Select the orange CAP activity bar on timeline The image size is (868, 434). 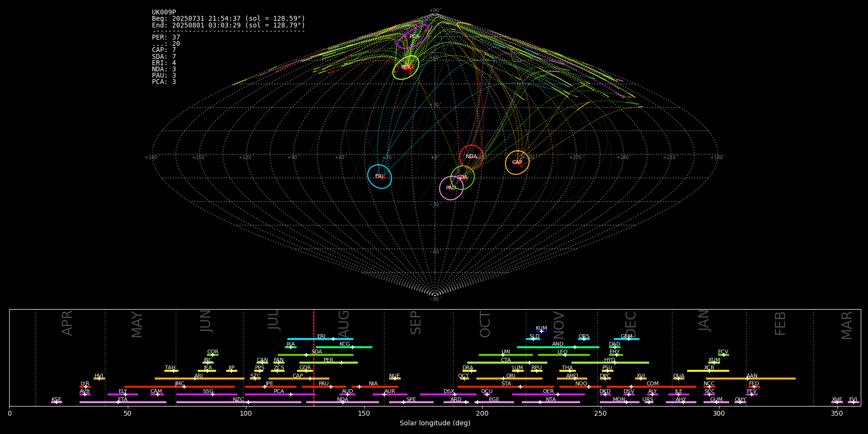299,379
